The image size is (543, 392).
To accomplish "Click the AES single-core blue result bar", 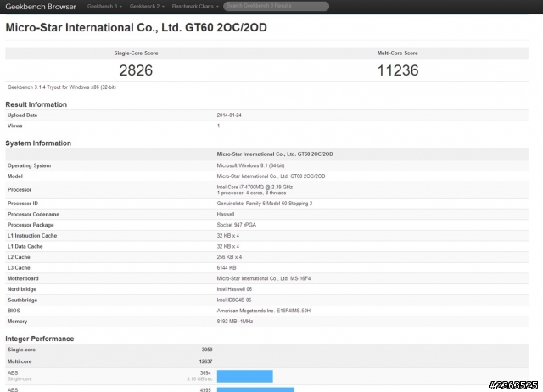I will [x=245, y=376].
